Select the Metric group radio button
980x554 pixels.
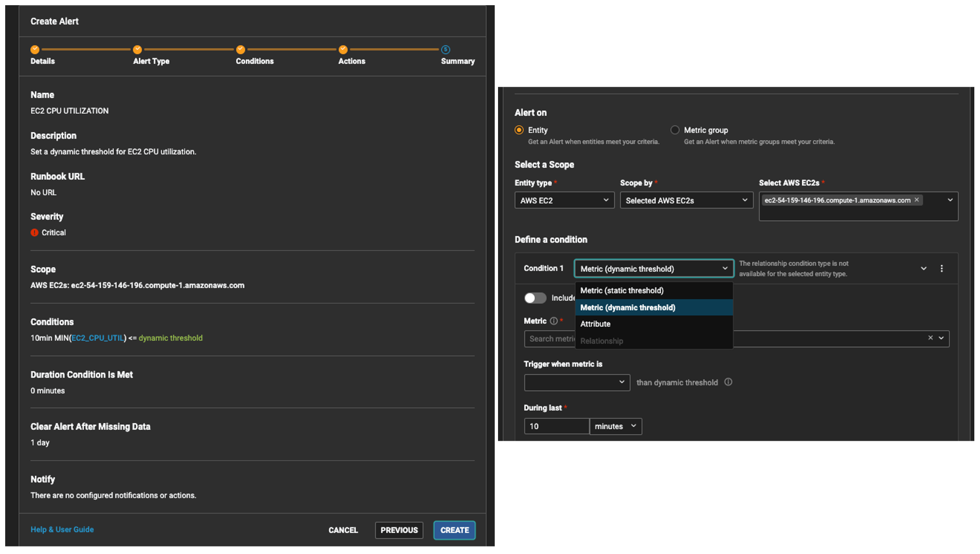point(675,130)
